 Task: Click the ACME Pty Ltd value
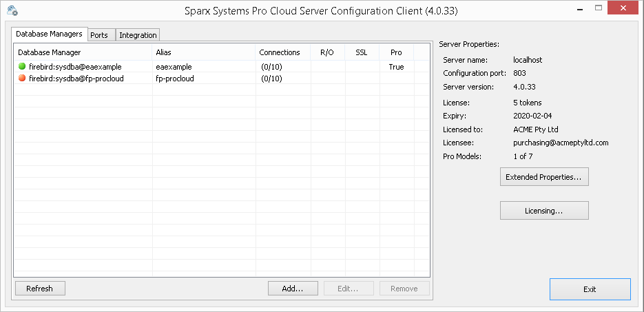point(536,129)
